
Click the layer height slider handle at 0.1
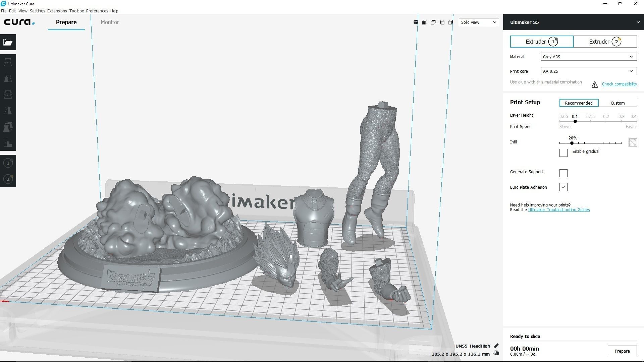[575, 121]
